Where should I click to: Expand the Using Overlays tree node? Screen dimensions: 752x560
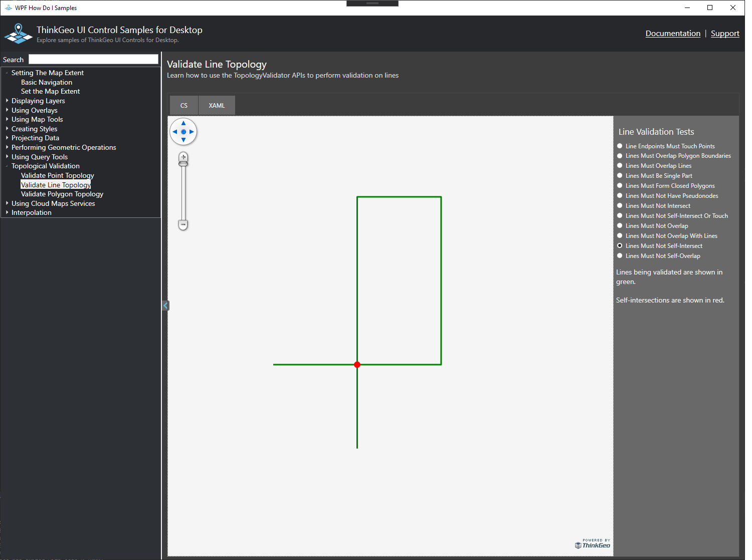pyautogui.click(x=7, y=110)
